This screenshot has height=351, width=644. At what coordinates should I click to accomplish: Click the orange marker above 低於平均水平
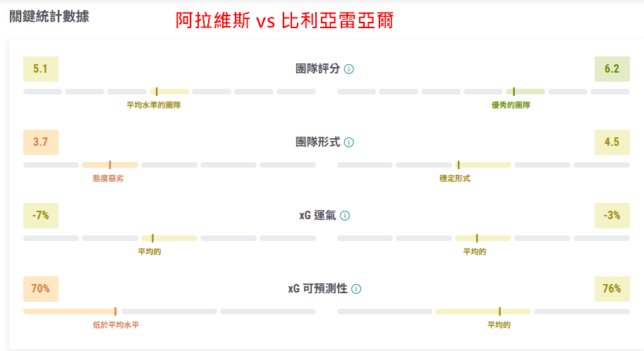[x=116, y=312]
